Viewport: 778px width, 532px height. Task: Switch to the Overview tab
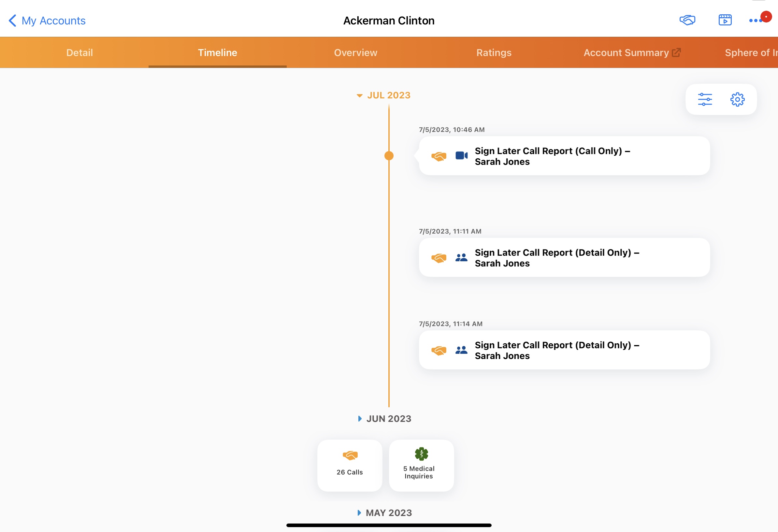coord(355,52)
